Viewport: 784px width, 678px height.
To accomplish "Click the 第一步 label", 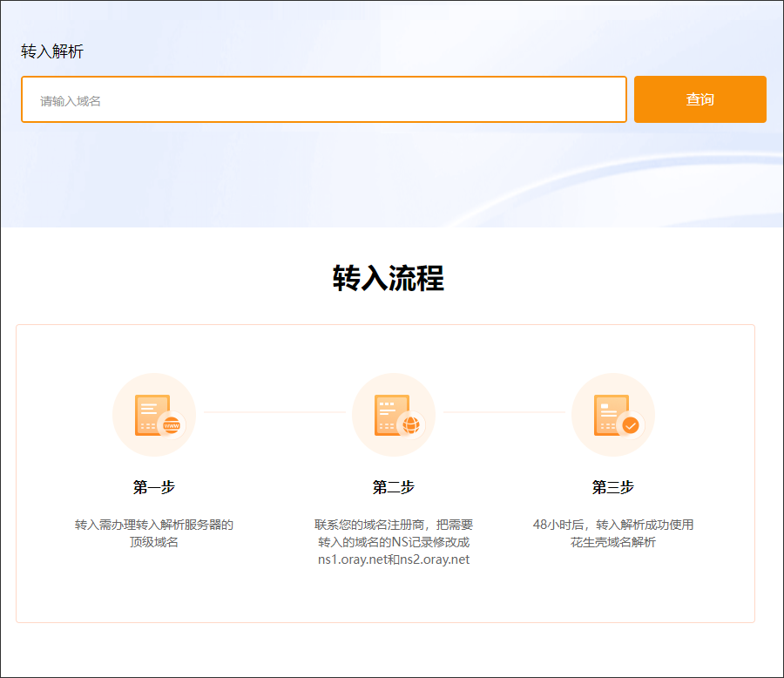I will (154, 487).
